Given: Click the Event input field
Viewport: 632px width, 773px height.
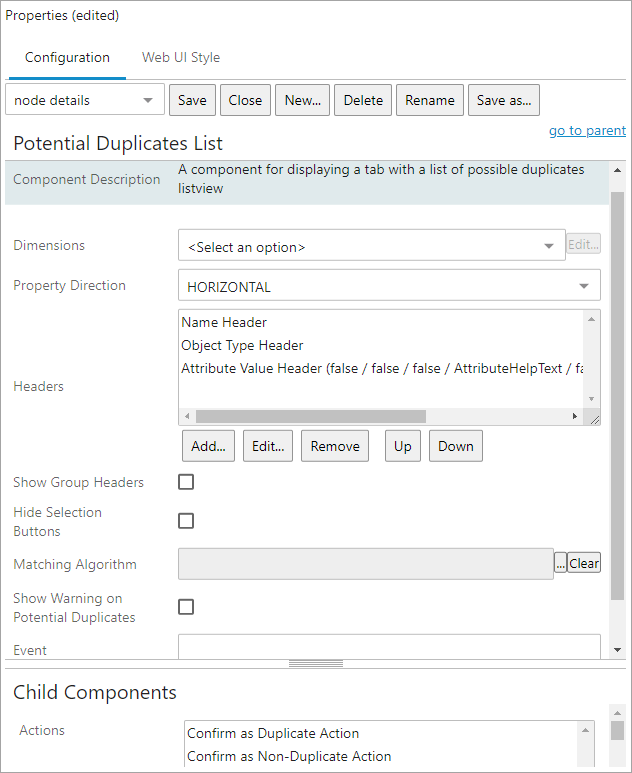Looking at the screenshot, I should point(389,647).
